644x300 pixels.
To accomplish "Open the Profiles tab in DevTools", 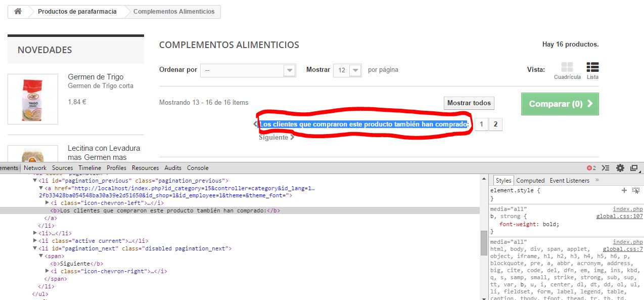I will [116, 168].
